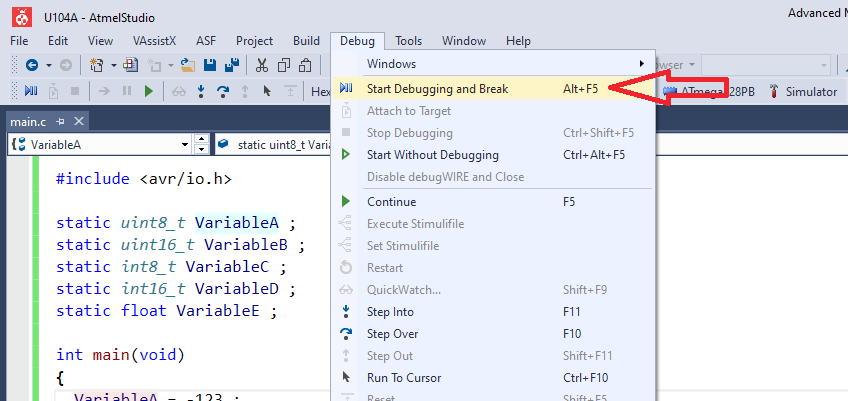Click the Simulator tool button
Image resolution: width=853 pixels, height=401 pixels.
803,91
